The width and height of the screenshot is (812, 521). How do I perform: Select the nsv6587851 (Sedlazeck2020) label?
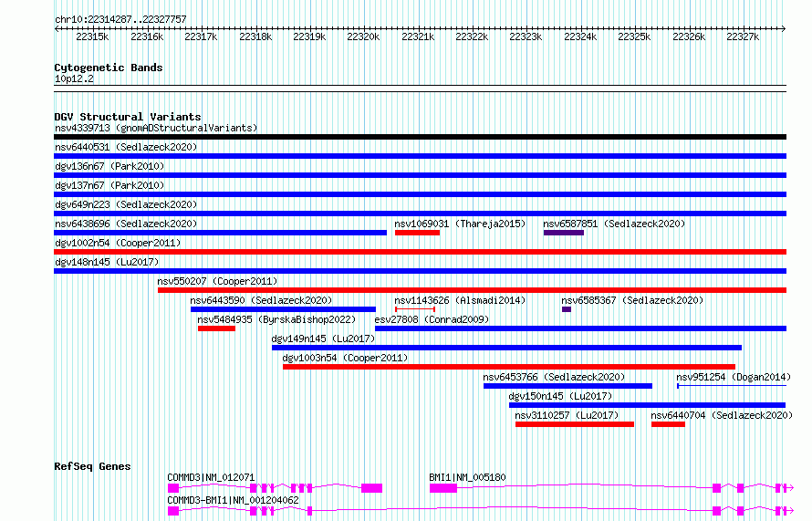click(614, 224)
